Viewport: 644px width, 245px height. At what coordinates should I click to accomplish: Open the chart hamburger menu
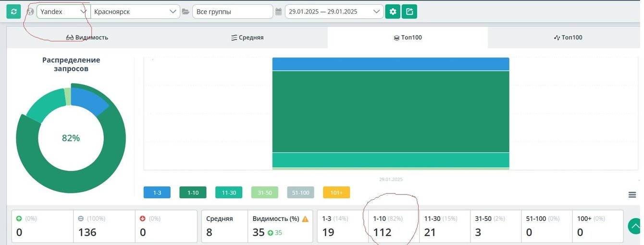pyautogui.click(x=632, y=194)
